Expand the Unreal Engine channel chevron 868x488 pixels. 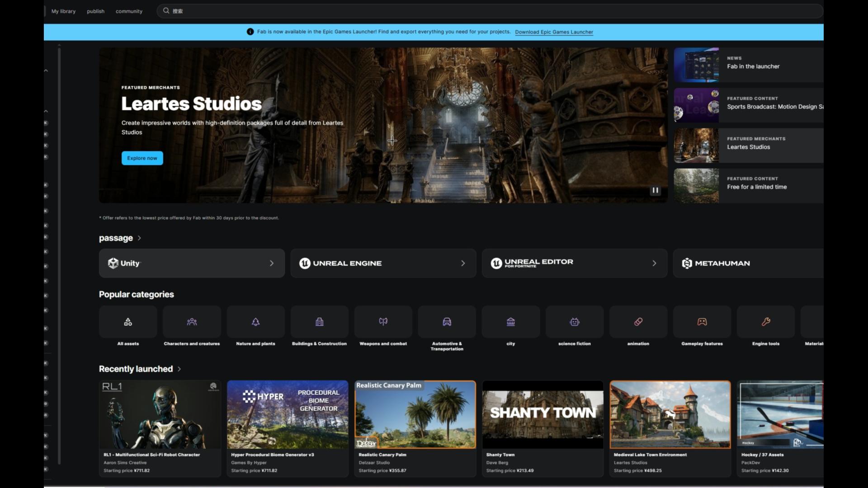point(463,263)
